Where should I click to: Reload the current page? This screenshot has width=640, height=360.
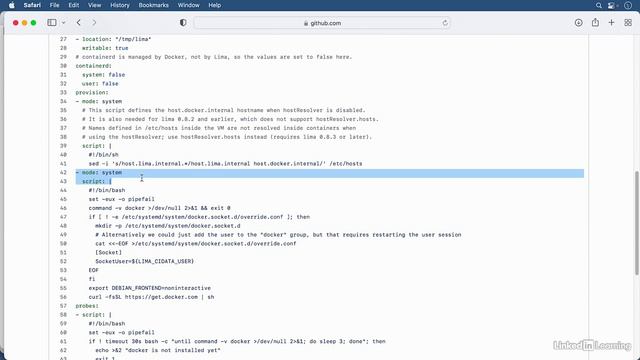tap(445, 23)
